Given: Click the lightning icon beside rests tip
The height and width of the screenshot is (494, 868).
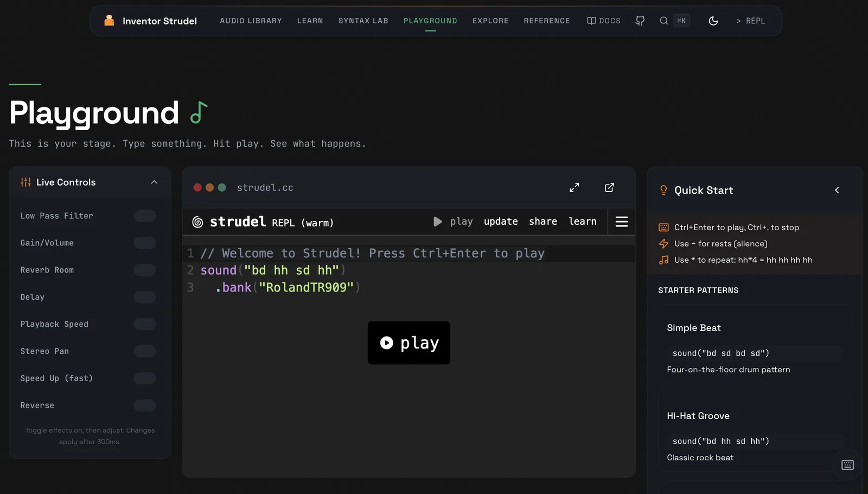Looking at the screenshot, I should coord(663,244).
